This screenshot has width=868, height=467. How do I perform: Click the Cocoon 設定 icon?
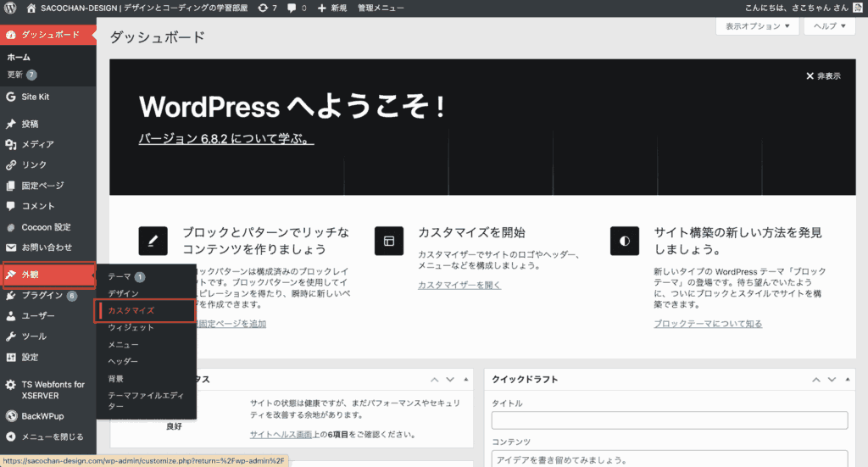coord(10,227)
